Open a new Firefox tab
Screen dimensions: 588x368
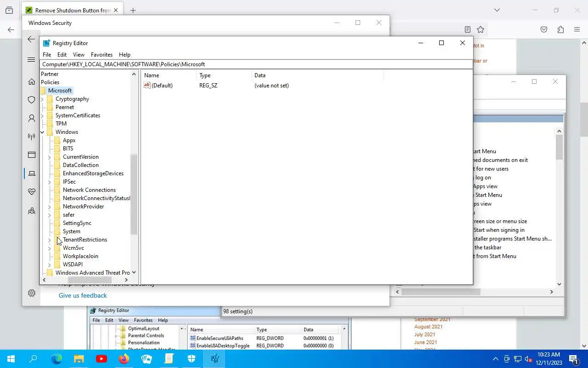(x=133, y=10)
